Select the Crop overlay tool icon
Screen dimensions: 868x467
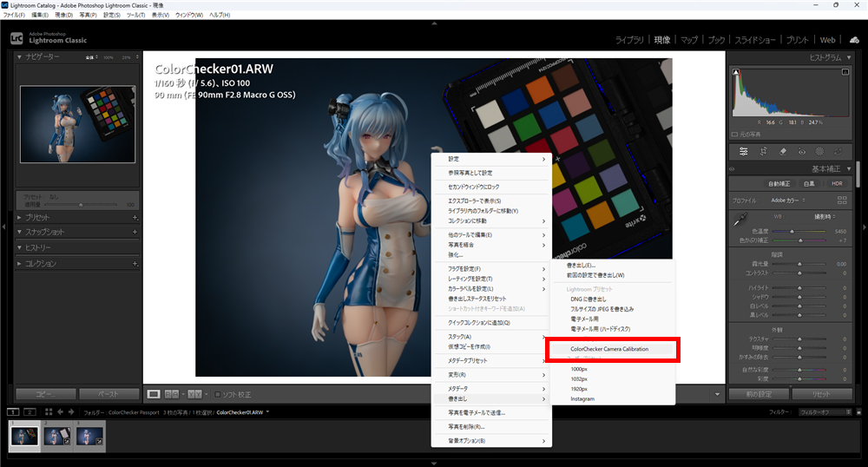[x=763, y=152]
